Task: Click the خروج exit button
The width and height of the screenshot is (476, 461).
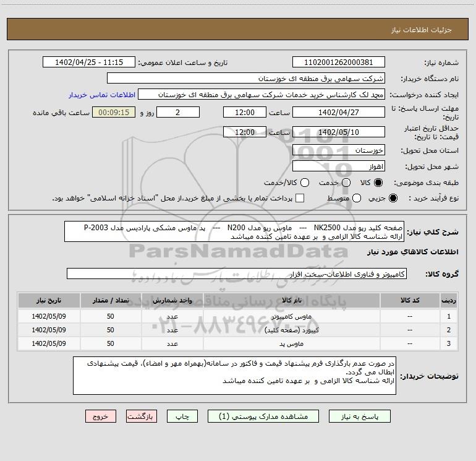Action: 101,416
